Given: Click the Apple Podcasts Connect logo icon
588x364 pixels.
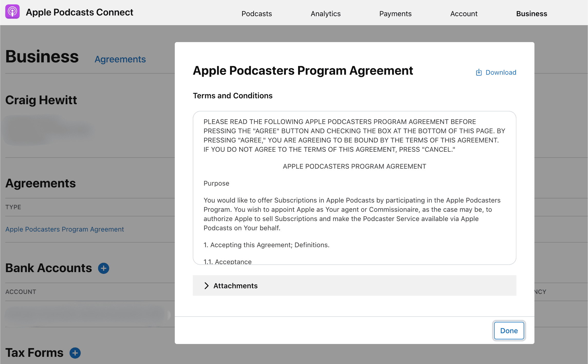Looking at the screenshot, I should tap(13, 12).
